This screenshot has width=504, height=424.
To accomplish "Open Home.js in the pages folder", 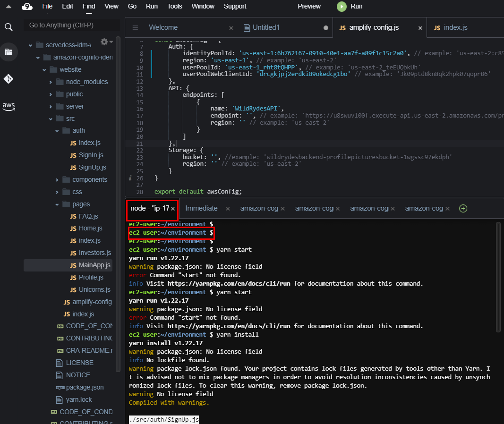I will (x=86, y=229).
